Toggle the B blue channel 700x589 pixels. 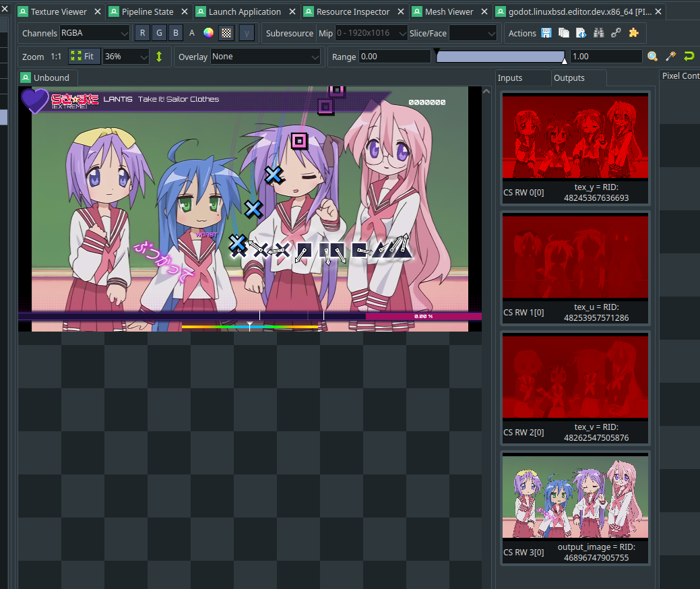(x=175, y=33)
